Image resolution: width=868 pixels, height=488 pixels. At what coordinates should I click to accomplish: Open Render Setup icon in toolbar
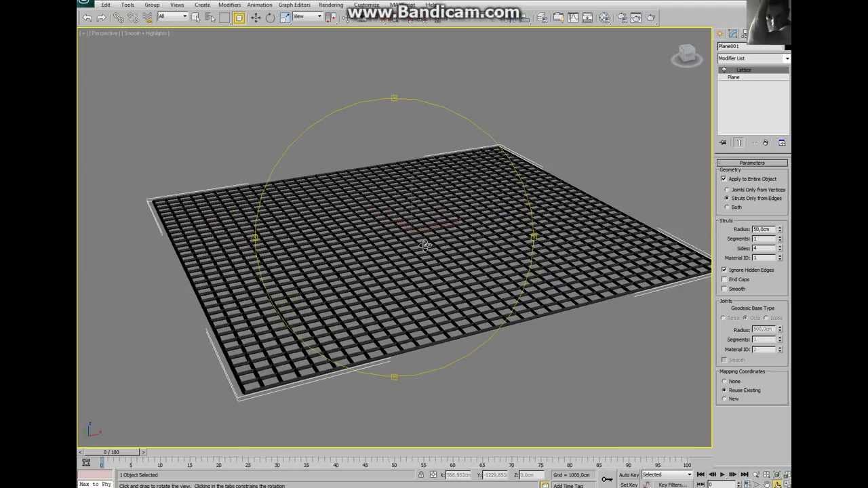pos(621,18)
